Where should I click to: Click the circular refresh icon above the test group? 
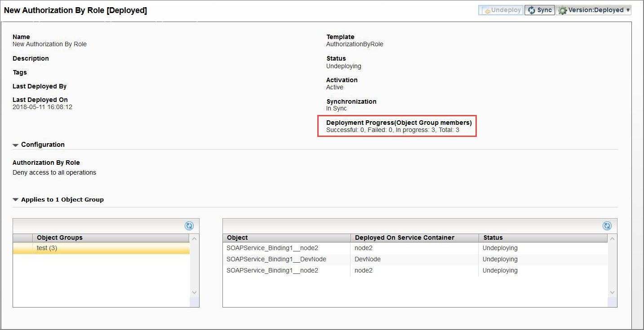coord(189,226)
